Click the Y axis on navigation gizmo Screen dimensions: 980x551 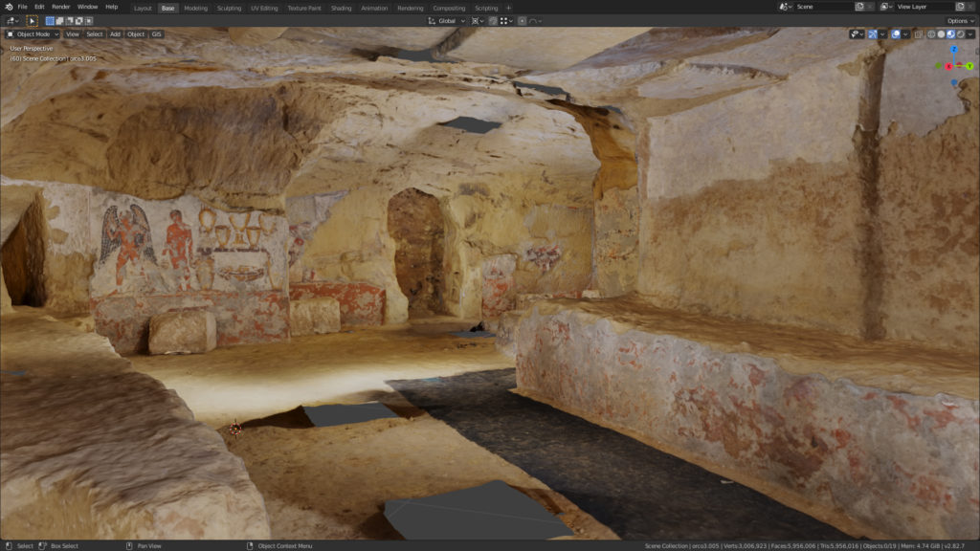[x=969, y=66]
